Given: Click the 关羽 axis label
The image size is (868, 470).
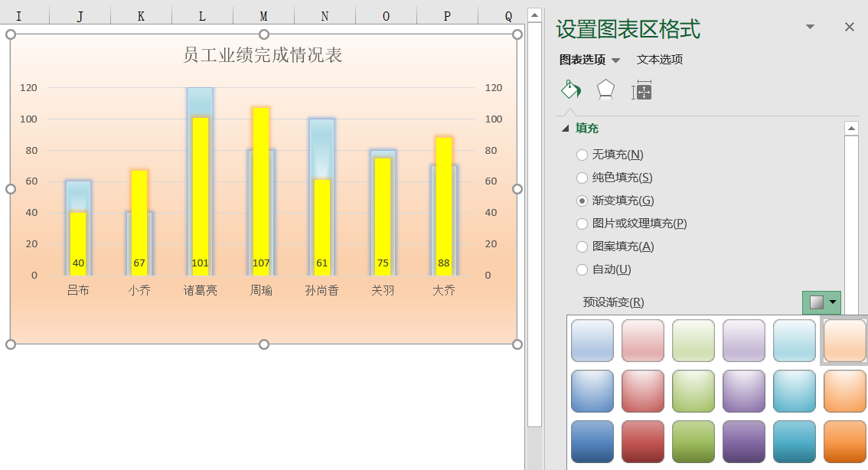Looking at the screenshot, I should tap(383, 290).
